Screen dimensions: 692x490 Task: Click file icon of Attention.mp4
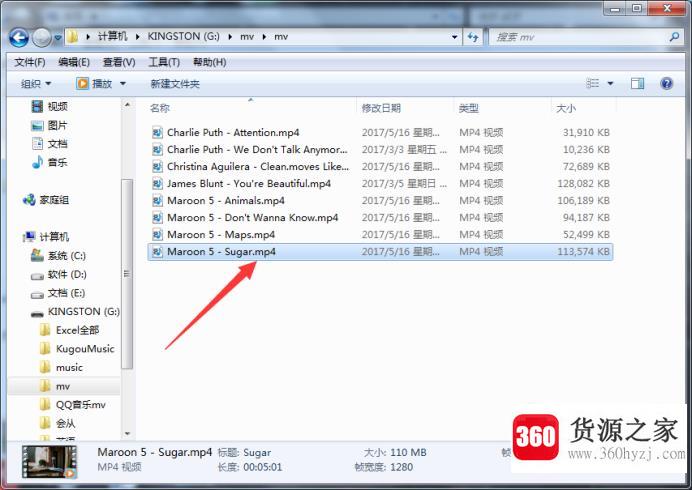[x=157, y=132]
